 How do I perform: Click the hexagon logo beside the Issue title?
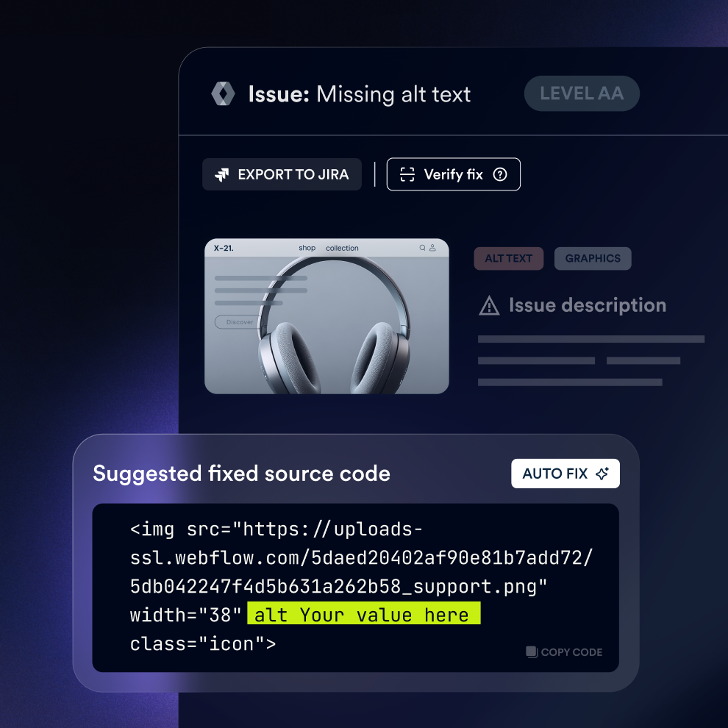coord(223,94)
